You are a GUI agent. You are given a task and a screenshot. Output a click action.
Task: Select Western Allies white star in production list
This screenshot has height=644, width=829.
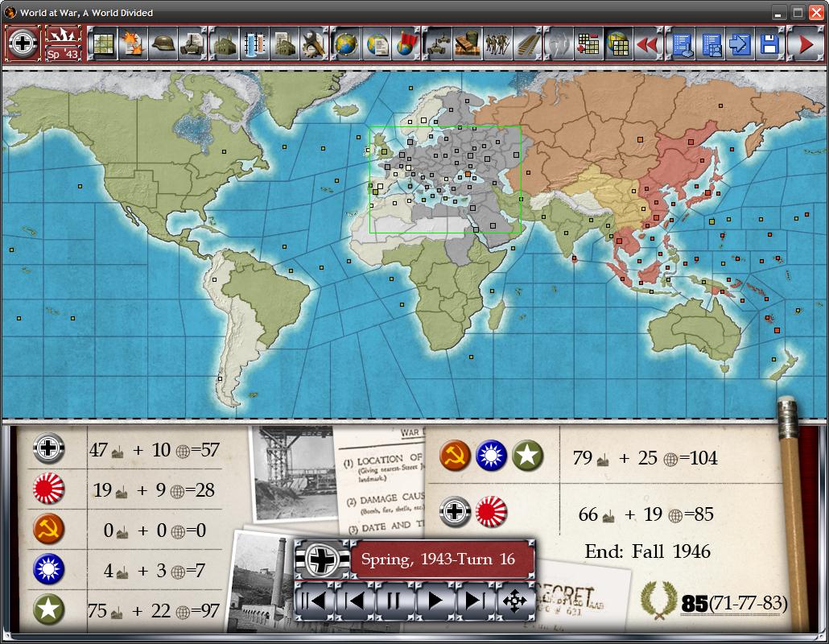coord(48,609)
